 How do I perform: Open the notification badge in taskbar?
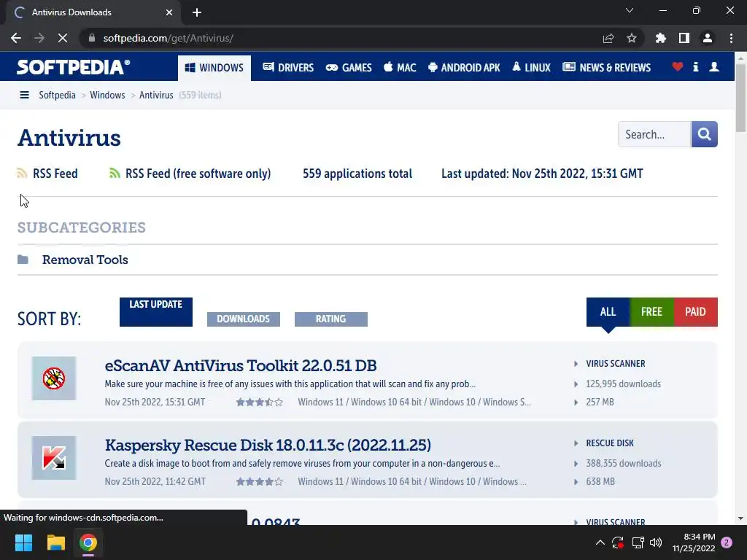pos(727,542)
